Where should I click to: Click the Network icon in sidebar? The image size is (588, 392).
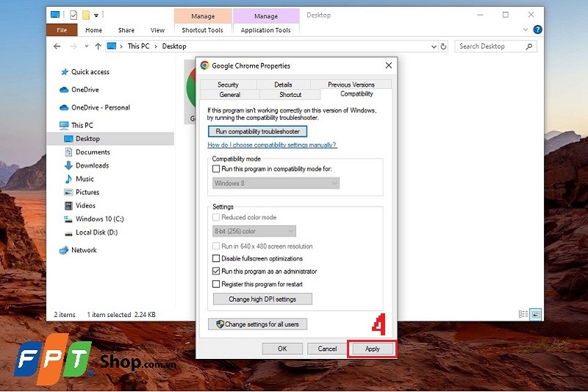point(64,250)
